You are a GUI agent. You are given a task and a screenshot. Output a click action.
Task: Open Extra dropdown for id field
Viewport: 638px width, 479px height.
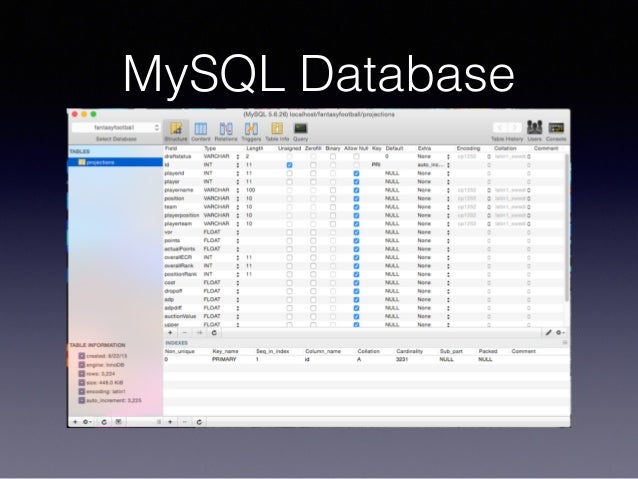point(448,165)
